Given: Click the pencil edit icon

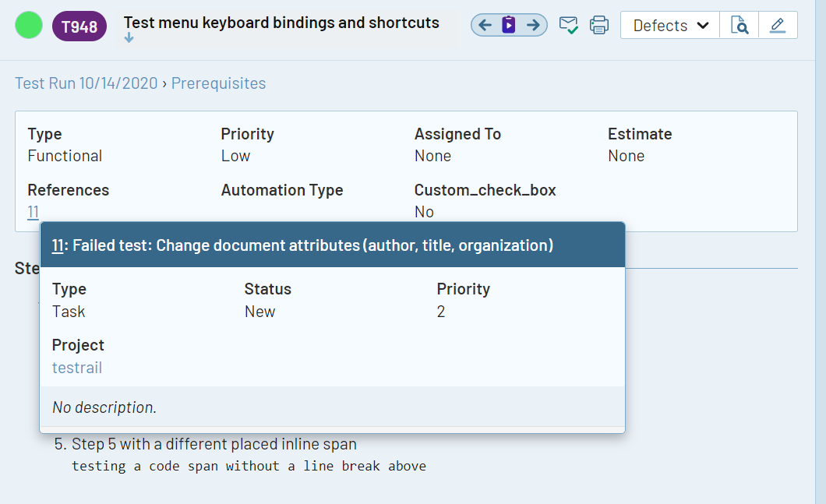Looking at the screenshot, I should [x=777, y=26].
